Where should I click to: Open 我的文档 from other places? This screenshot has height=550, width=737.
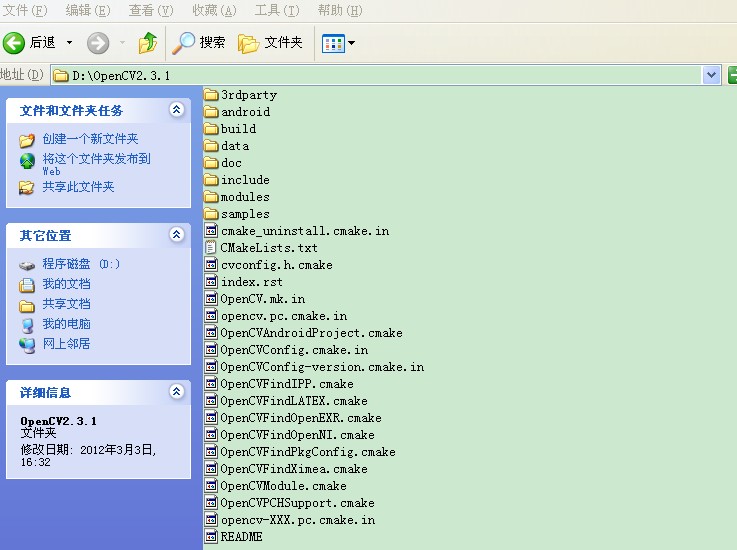tap(66, 284)
